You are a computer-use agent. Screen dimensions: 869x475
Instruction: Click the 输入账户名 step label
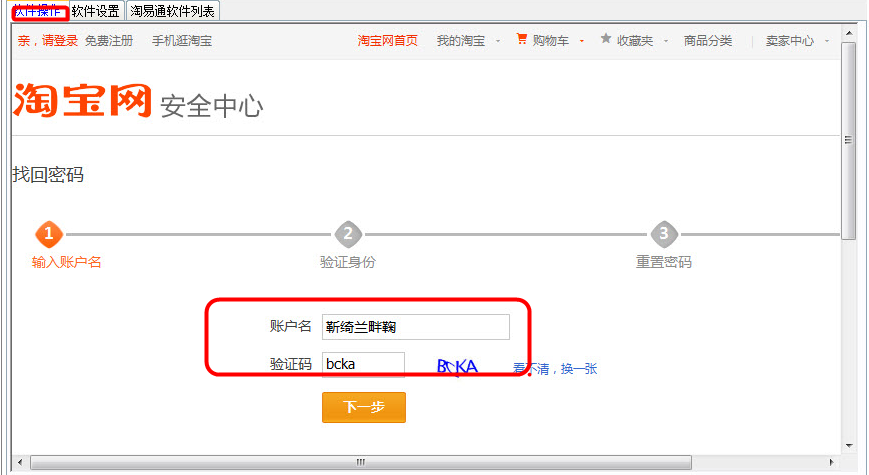pos(67,262)
